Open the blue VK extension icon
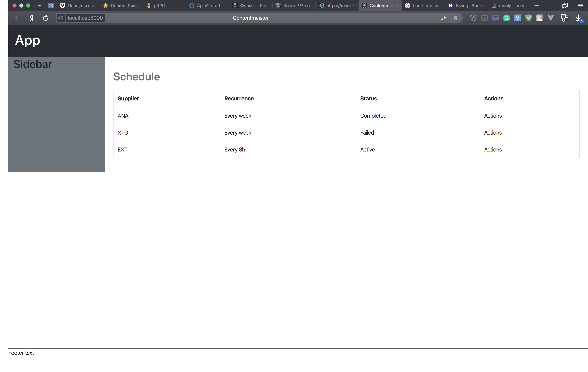 [517, 18]
